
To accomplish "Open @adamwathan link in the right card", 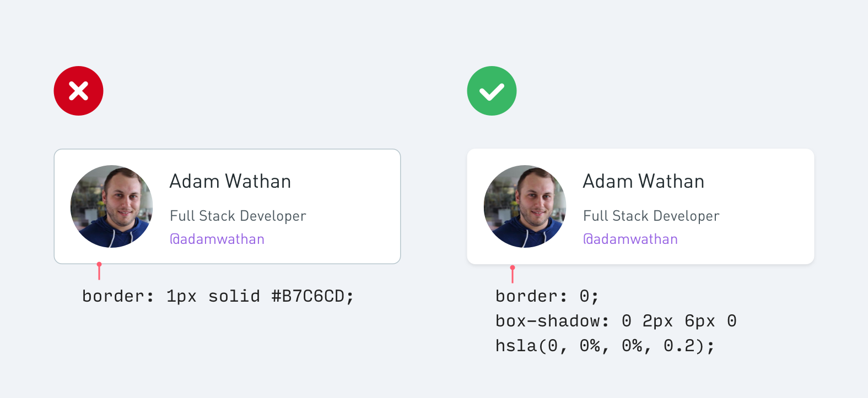I will click(630, 239).
